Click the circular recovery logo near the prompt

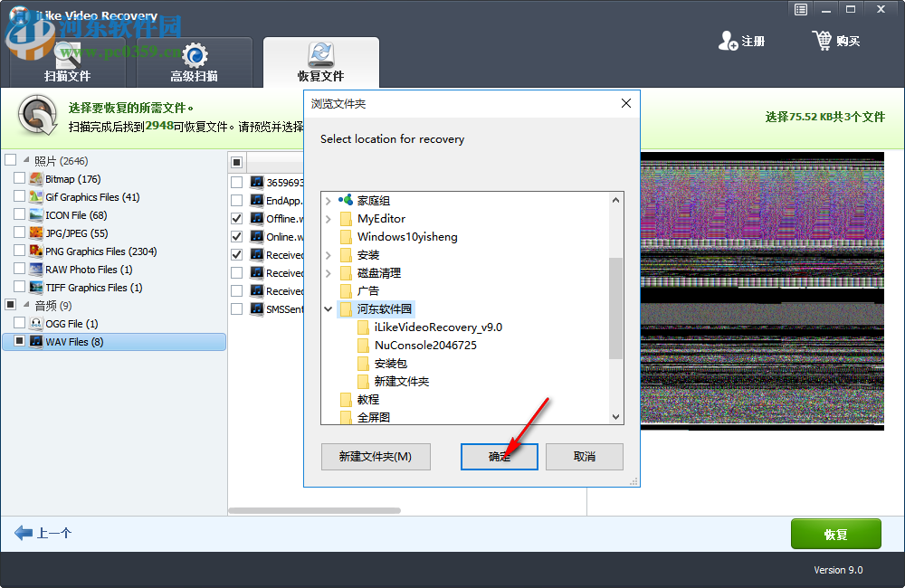click(x=36, y=116)
